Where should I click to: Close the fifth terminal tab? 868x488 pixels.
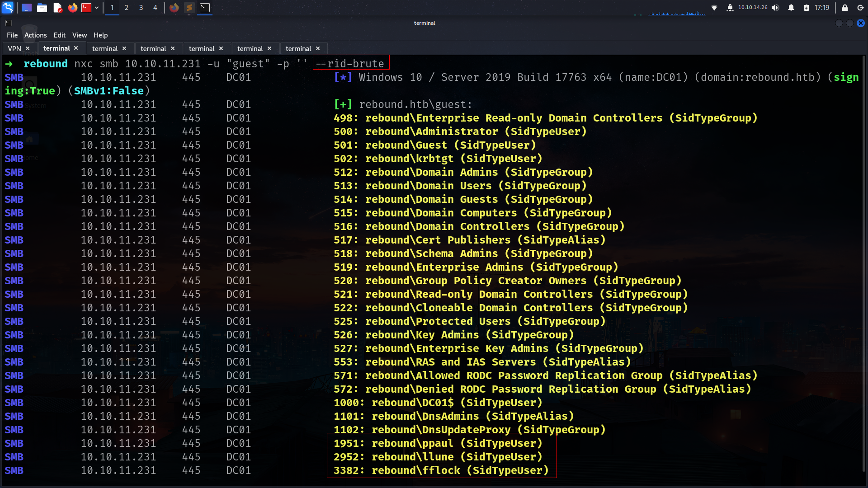click(x=221, y=48)
